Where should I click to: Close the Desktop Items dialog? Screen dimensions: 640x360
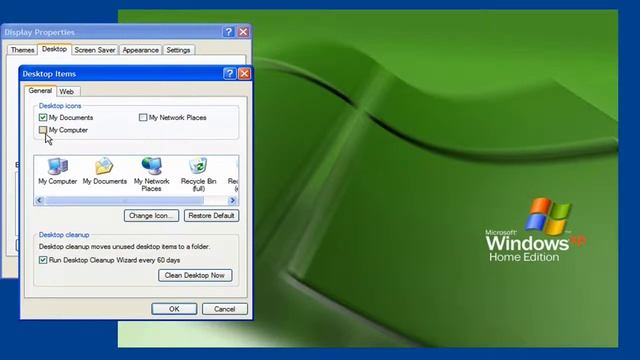(x=244, y=73)
